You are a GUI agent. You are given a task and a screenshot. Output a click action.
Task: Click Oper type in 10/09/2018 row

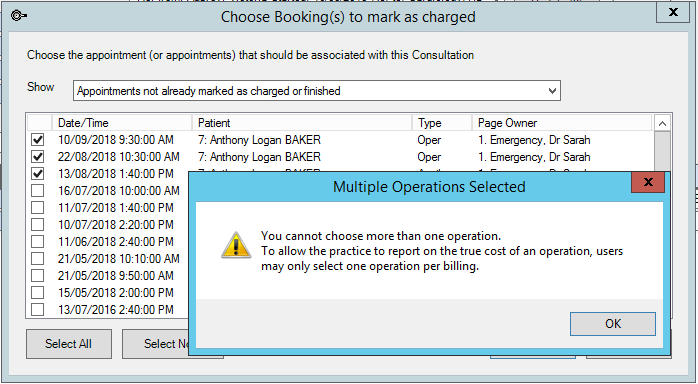click(x=429, y=140)
